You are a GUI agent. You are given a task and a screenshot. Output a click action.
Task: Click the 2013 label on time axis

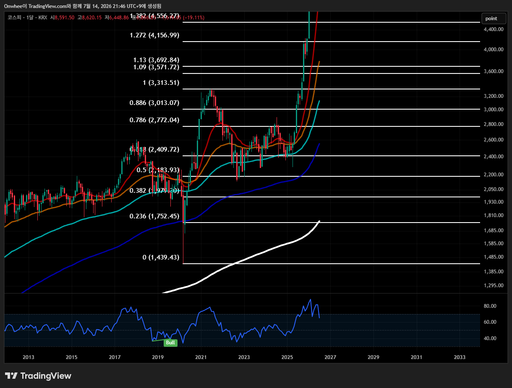(x=28, y=357)
